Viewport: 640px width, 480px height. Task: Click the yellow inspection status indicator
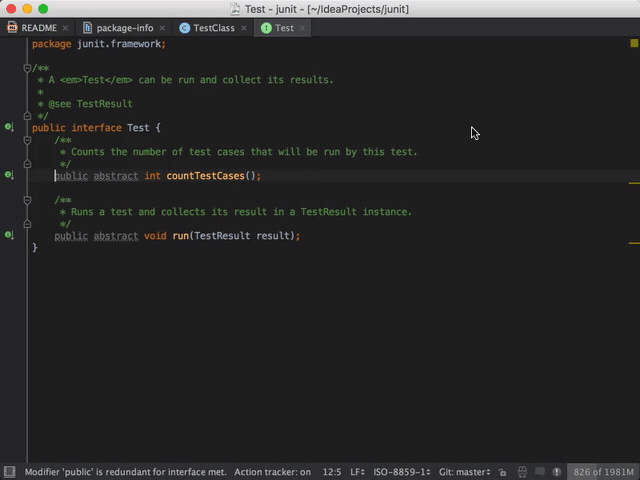point(634,43)
